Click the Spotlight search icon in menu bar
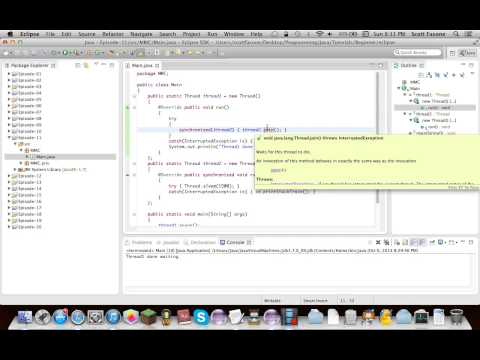The image size is (480, 360). pos(456,34)
